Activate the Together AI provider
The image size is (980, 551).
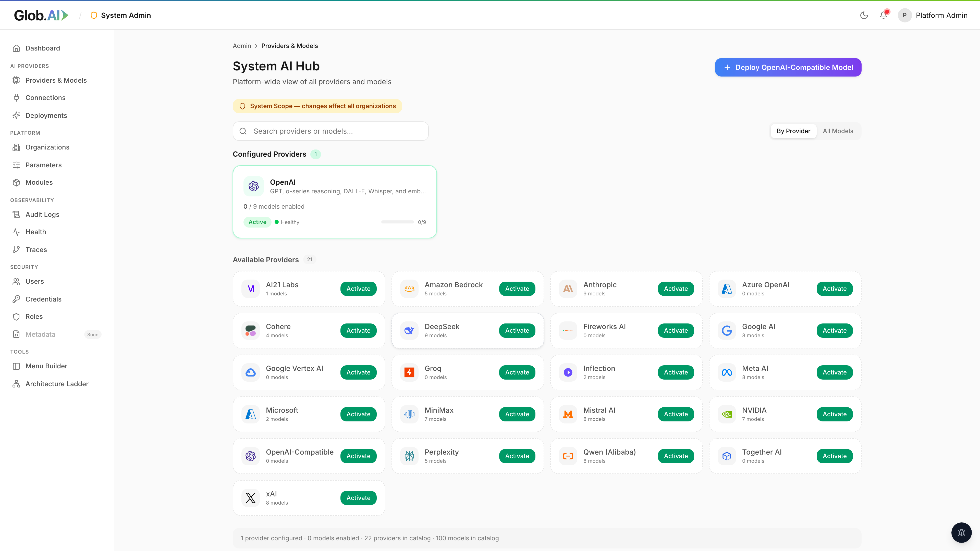pos(834,456)
